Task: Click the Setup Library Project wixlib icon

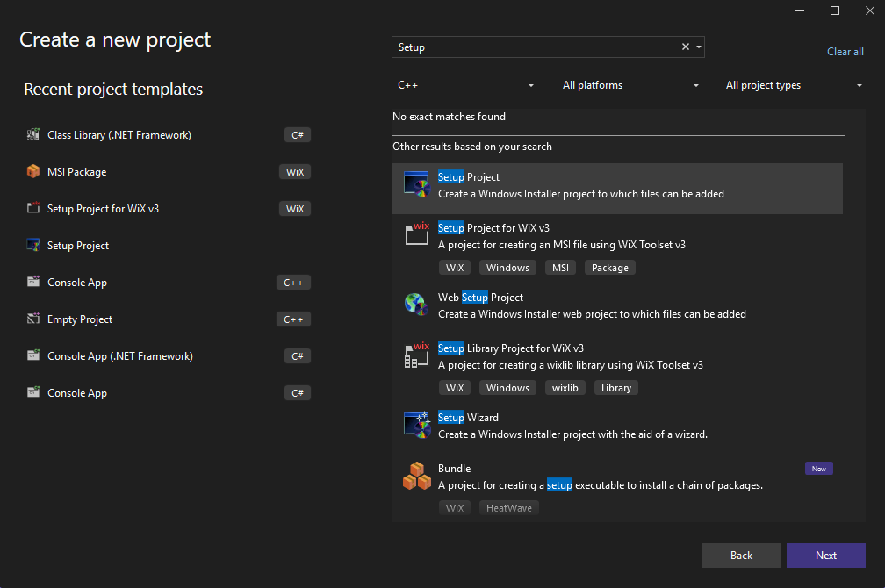Action: pos(416,355)
